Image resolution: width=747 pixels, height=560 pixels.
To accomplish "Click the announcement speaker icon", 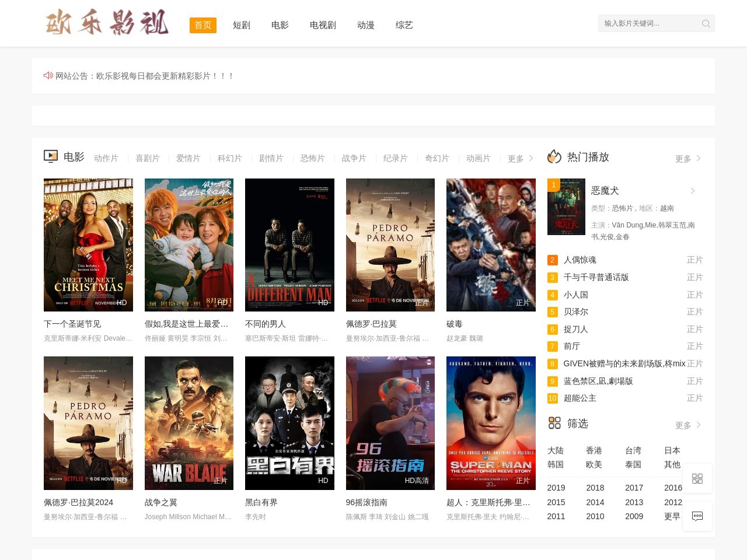I will [48, 76].
